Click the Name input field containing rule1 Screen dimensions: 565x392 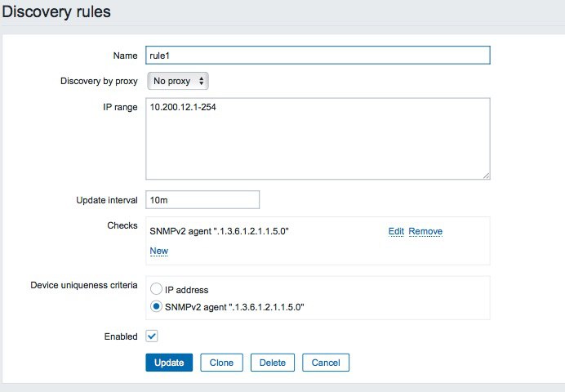[317, 55]
